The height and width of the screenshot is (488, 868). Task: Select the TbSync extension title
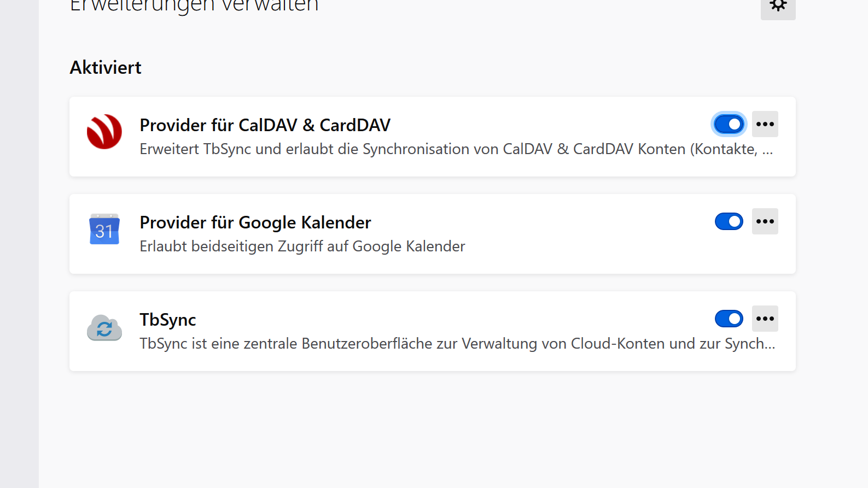pos(168,320)
